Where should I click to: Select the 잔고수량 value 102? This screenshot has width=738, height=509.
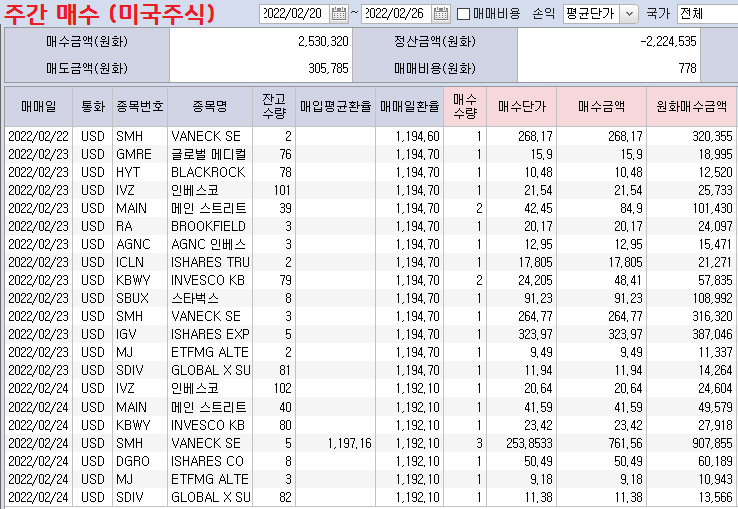pyautogui.click(x=274, y=388)
